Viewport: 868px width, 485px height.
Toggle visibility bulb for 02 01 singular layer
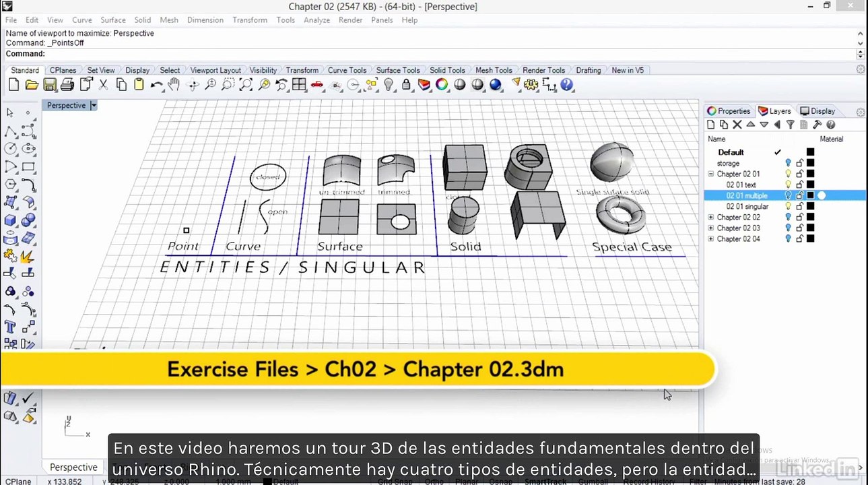pos(788,206)
